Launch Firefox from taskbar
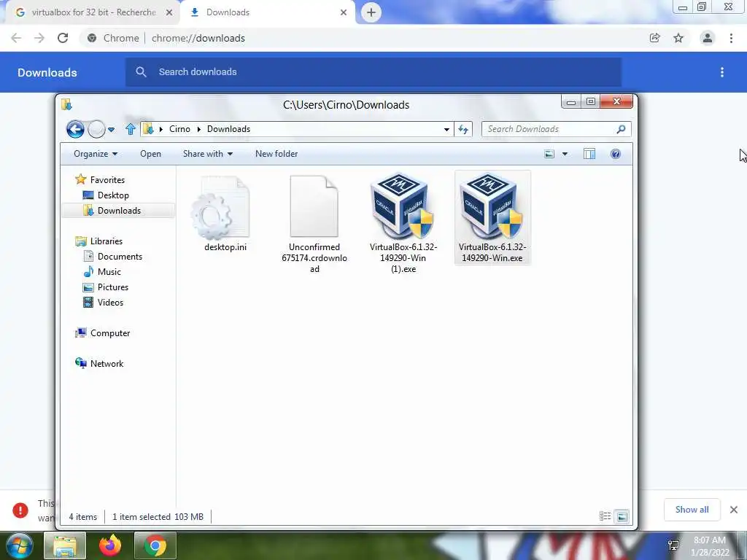Screen dimensions: 747x560 pyautogui.click(x=110, y=545)
